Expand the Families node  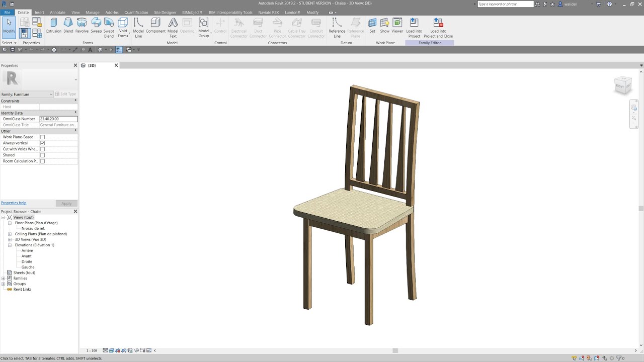pos(4,278)
